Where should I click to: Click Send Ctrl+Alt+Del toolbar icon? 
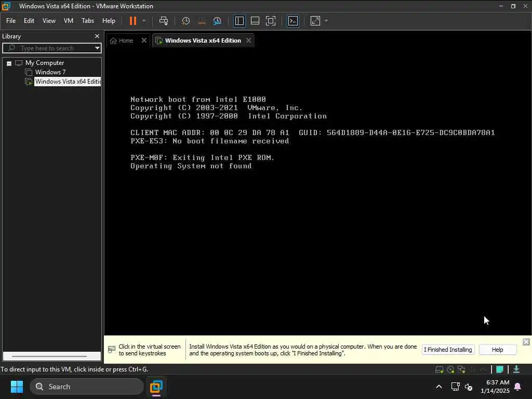click(x=164, y=21)
